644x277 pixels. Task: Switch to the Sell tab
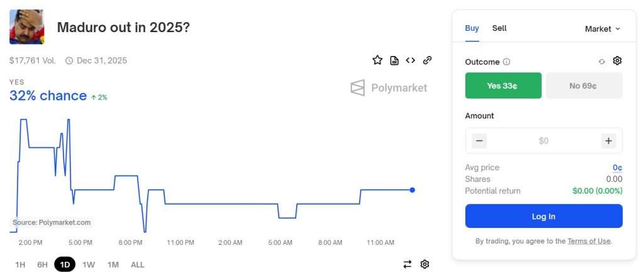click(499, 28)
